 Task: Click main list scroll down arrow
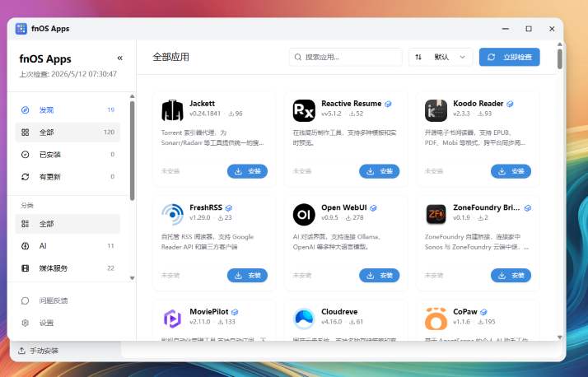click(560, 337)
